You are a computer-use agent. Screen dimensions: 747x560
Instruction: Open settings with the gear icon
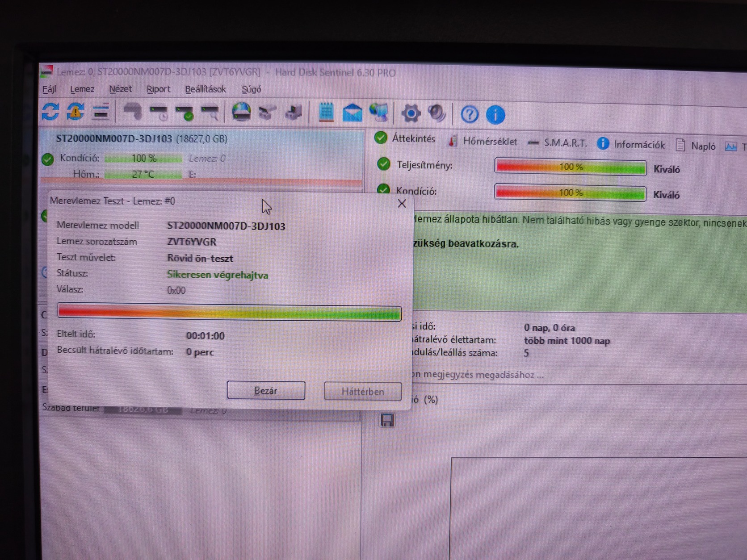click(411, 113)
